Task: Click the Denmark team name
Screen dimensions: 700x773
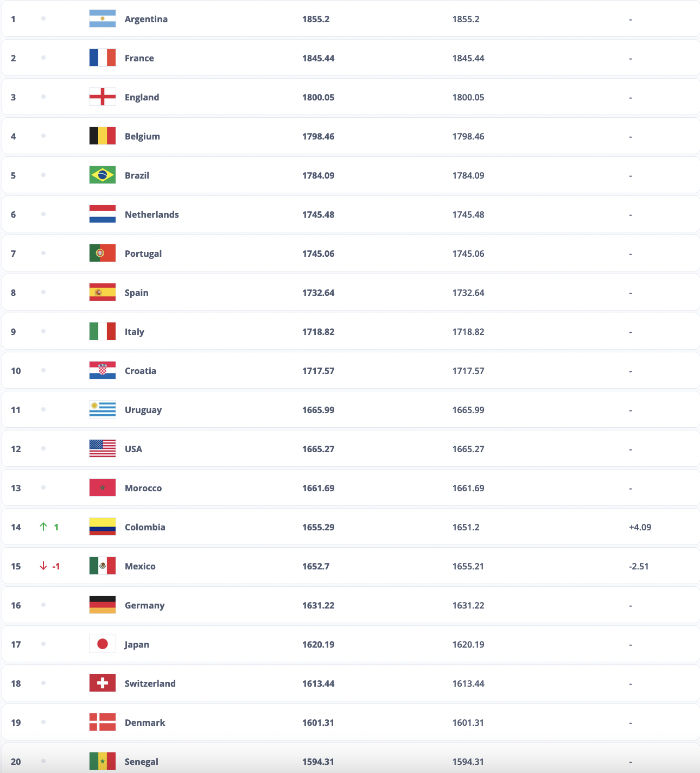Action: [145, 723]
